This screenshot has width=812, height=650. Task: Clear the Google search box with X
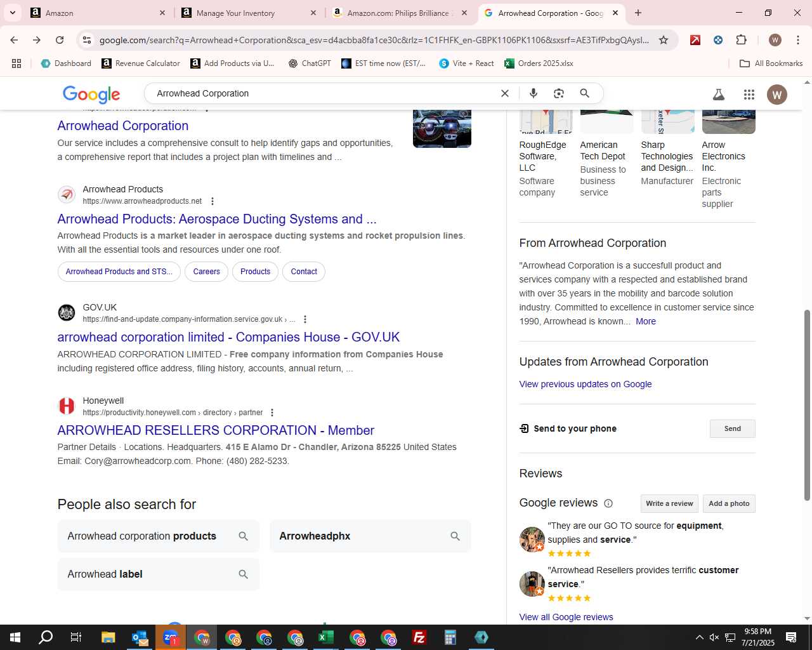(505, 93)
